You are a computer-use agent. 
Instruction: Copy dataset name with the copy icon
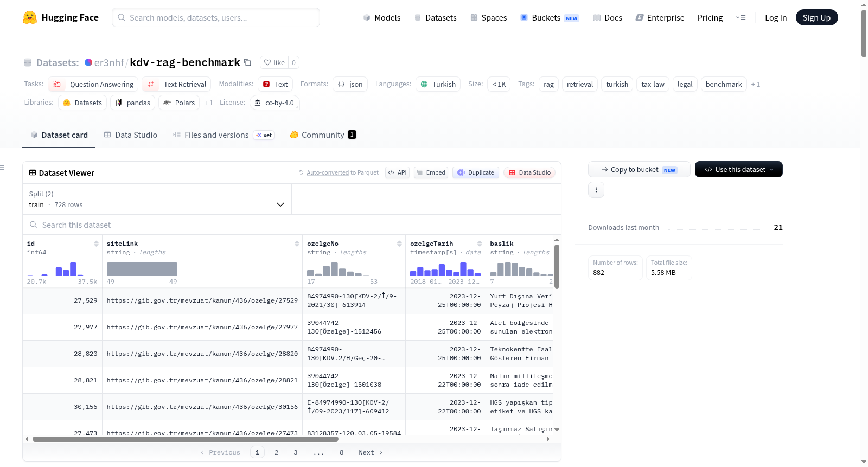[247, 62]
